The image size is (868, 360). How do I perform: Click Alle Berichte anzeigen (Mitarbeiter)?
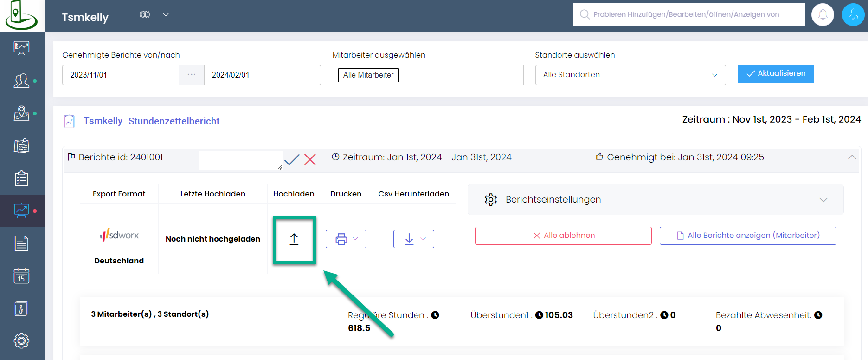748,236
